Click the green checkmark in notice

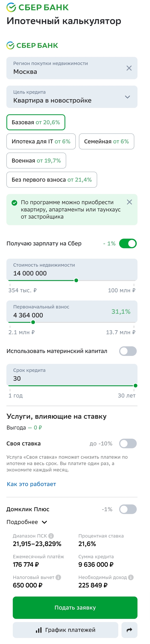15,203
